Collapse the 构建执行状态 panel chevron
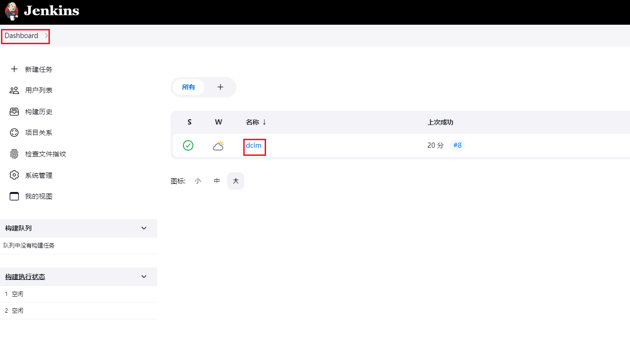This screenshot has height=364, width=630. [144, 277]
